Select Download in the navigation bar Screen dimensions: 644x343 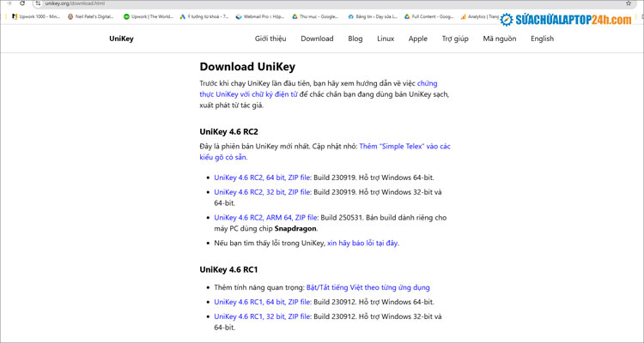tap(317, 39)
